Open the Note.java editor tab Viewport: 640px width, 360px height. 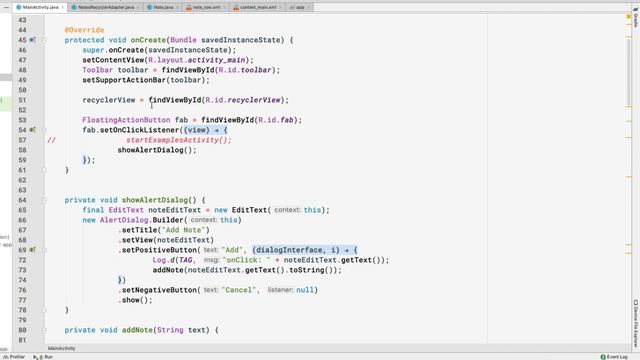point(163,7)
